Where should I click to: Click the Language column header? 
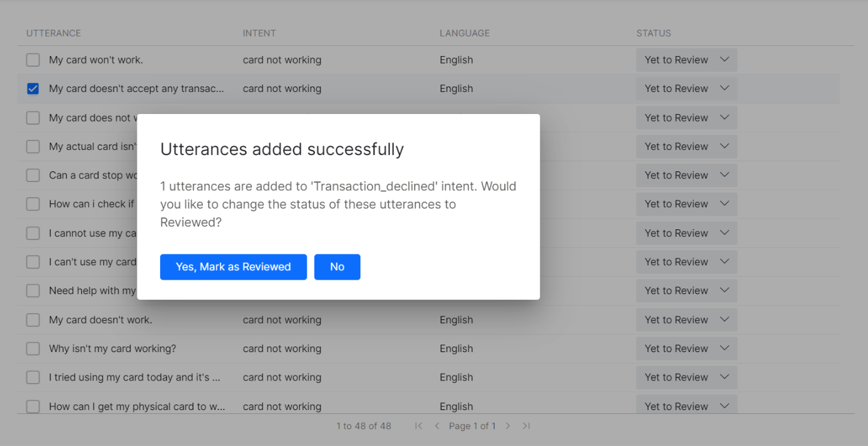coord(464,33)
